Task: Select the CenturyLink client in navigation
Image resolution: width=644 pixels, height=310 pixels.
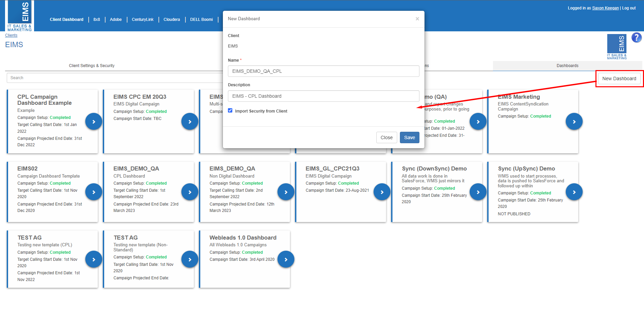Action: click(143, 20)
